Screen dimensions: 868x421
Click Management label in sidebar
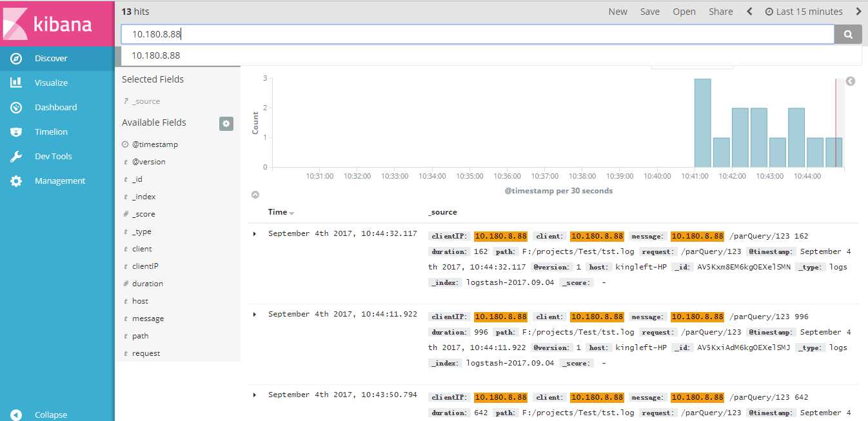click(60, 181)
